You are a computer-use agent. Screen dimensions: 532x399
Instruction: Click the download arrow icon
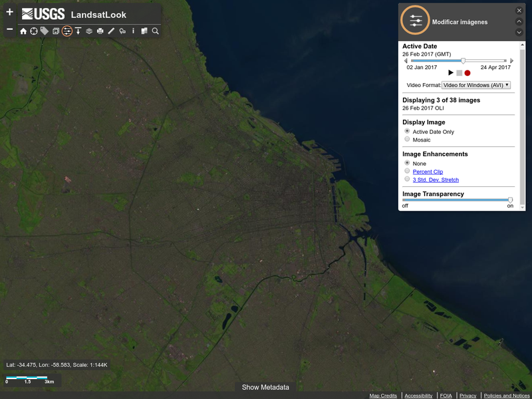click(78, 31)
